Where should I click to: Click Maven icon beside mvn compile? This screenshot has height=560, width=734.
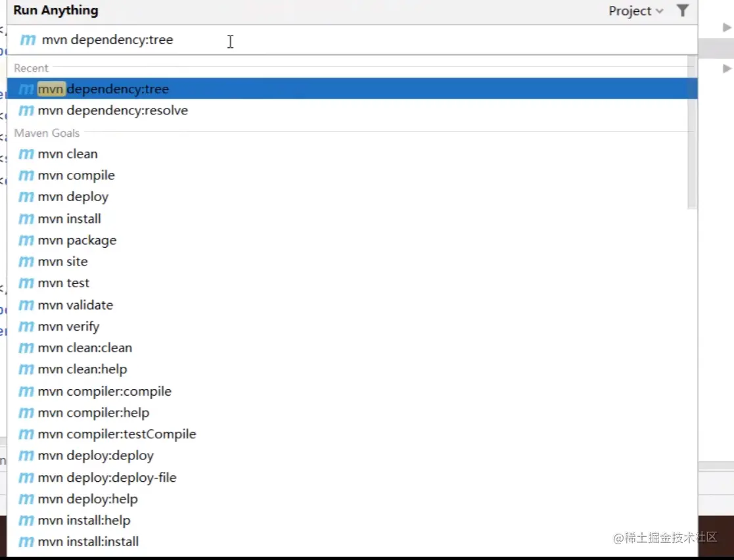[26, 175]
